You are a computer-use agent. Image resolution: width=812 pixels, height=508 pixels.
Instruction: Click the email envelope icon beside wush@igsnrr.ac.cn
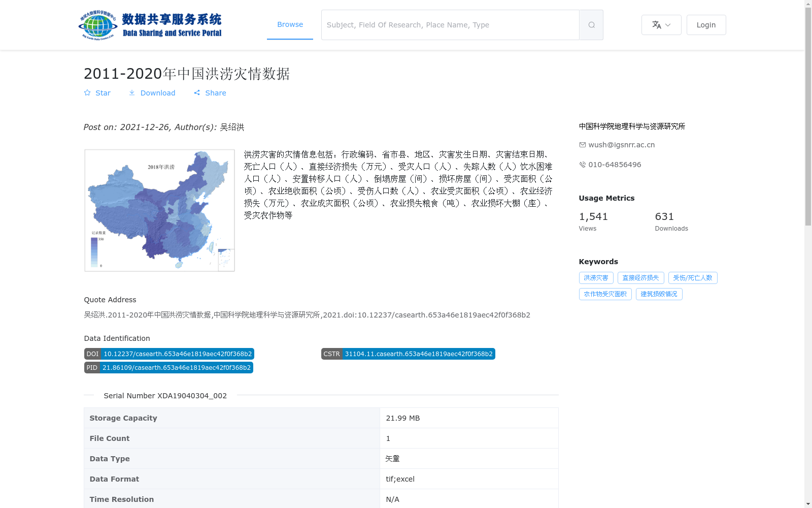click(x=582, y=144)
